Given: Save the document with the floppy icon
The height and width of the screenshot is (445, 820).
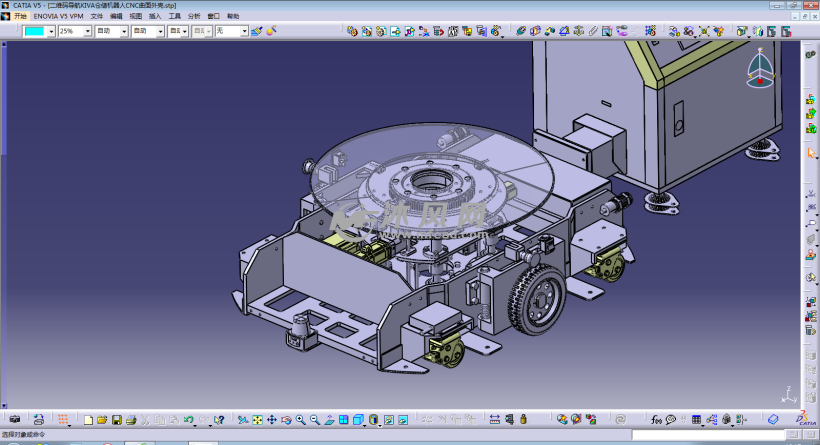Looking at the screenshot, I should [x=117, y=419].
